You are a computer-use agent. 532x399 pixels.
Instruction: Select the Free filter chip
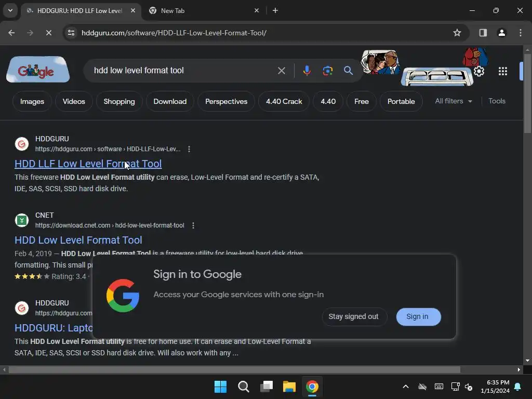click(362, 101)
